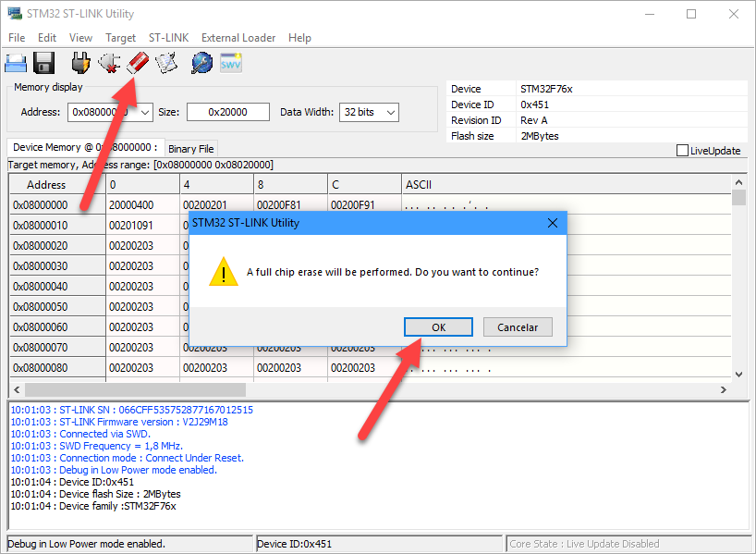Click the Address column header
756x554 pixels.
pyautogui.click(x=58, y=185)
